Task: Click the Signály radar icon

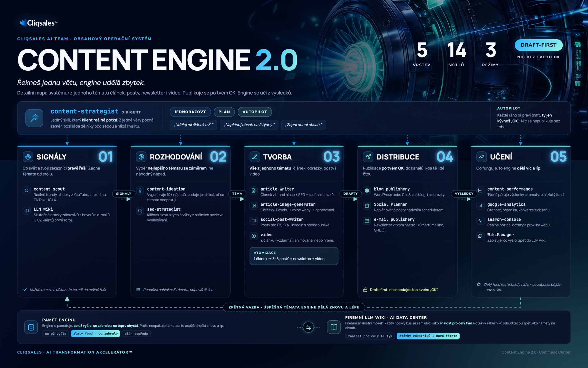Action: tap(28, 157)
